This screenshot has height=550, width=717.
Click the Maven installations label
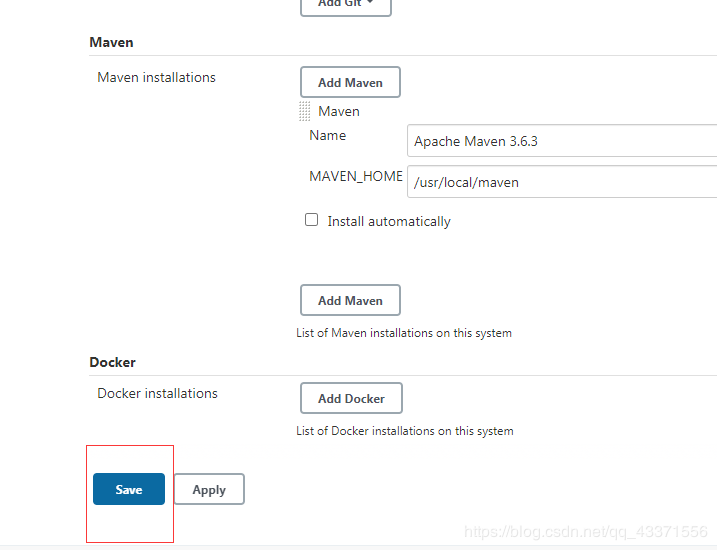point(156,77)
